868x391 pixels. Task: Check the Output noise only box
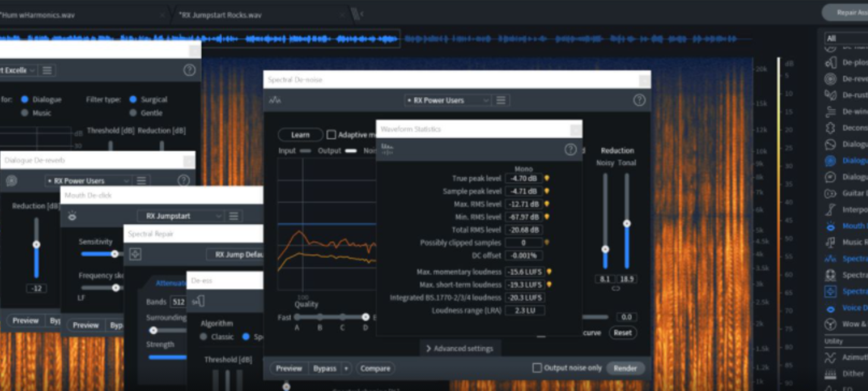pyautogui.click(x=537, y=368)
